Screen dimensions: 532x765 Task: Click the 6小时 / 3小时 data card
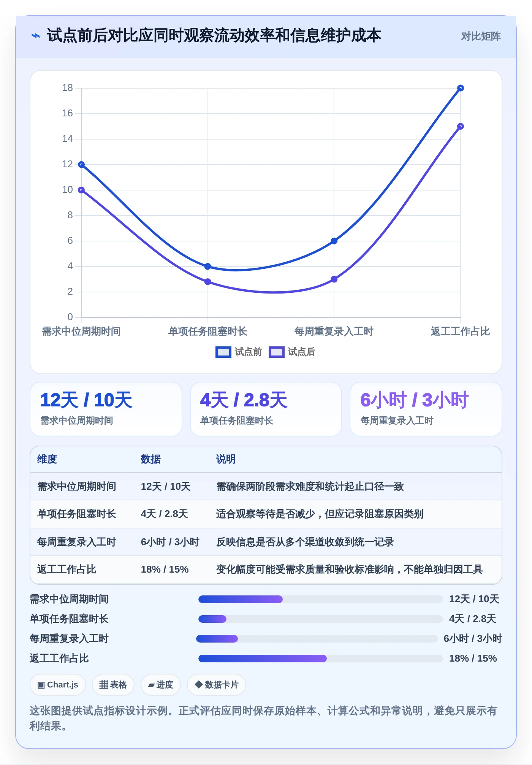[426, 409]
